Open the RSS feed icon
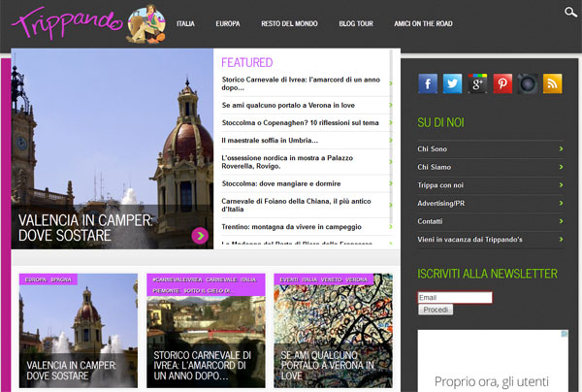This screenshot has width=582, height=392. (552, 83)
